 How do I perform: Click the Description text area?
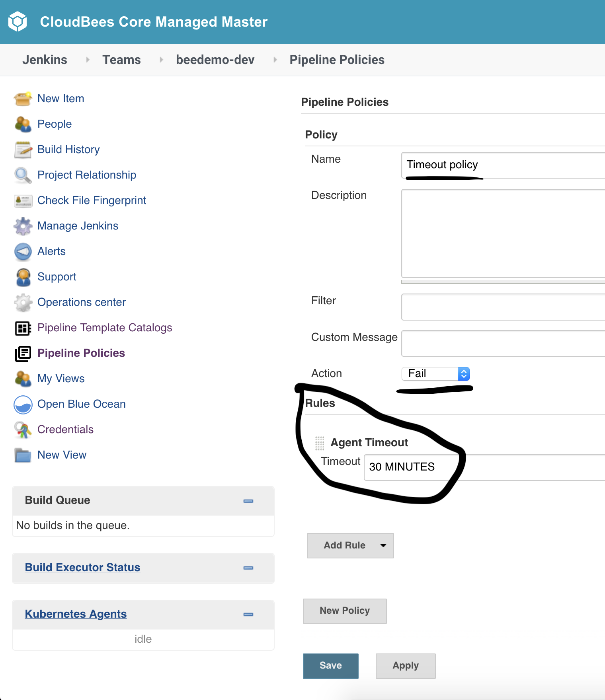[503, 233]
